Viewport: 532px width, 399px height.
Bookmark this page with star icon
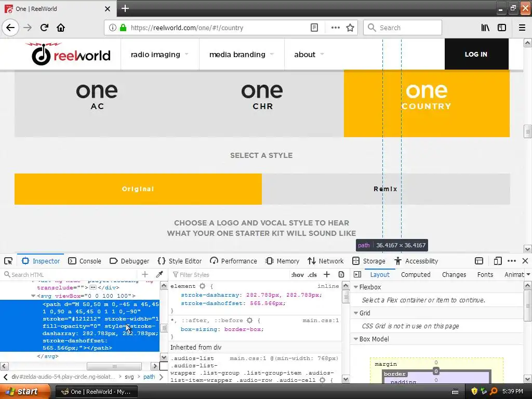pos(350,28)
